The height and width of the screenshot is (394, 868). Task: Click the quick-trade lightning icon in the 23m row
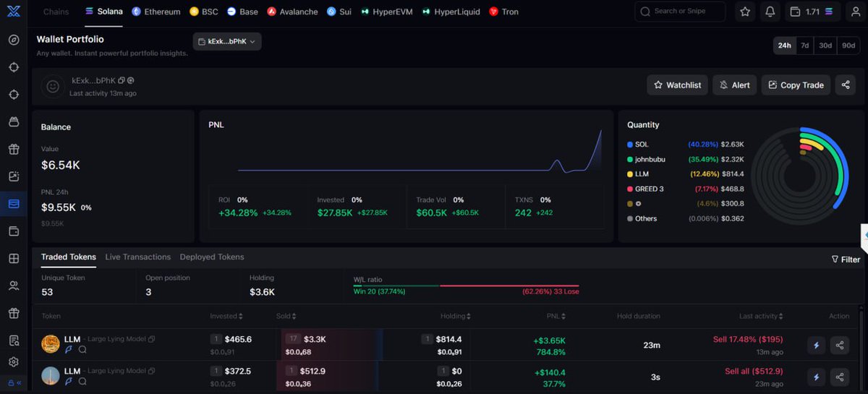[x=817, y=346]
